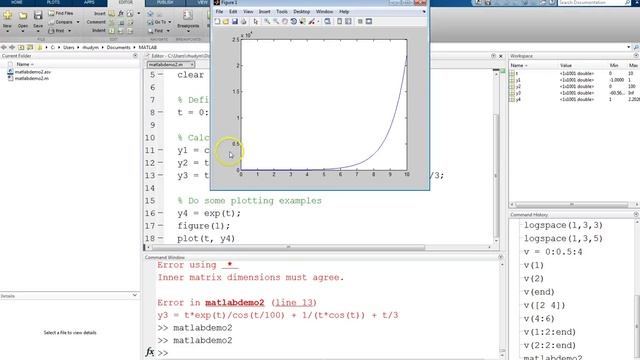Screen dimensions: 640x360
Task: Click the Save floppy icon in MATLAB ribbon
Action: (38, 16)
